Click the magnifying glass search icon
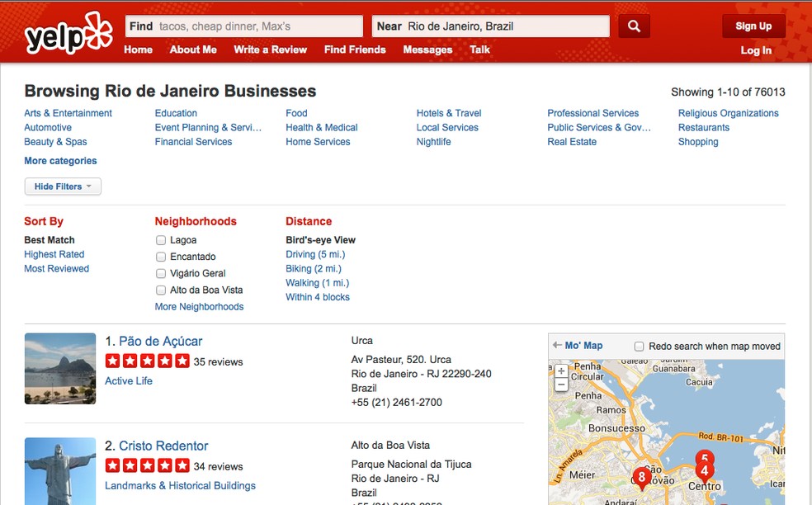Image resolution: width=812 pixels, height=505 pixels. tap(634, 26)
